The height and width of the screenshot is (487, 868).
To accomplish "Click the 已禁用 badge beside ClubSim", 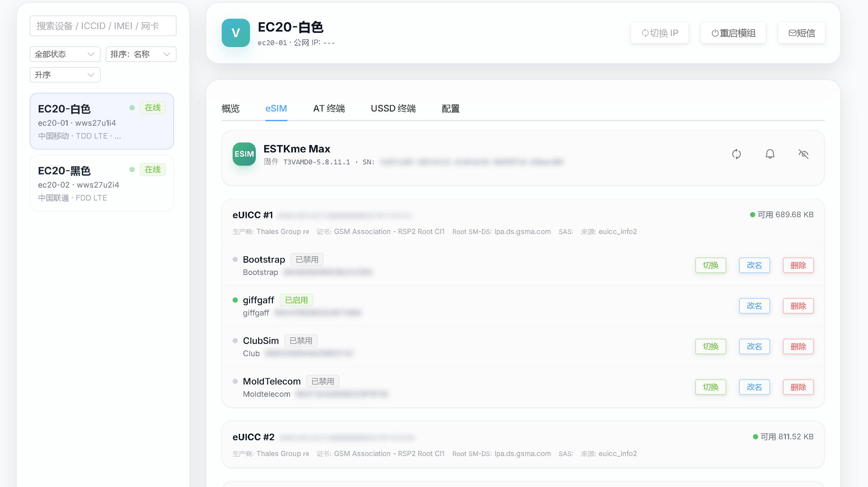I will click(x=301, y=341).
